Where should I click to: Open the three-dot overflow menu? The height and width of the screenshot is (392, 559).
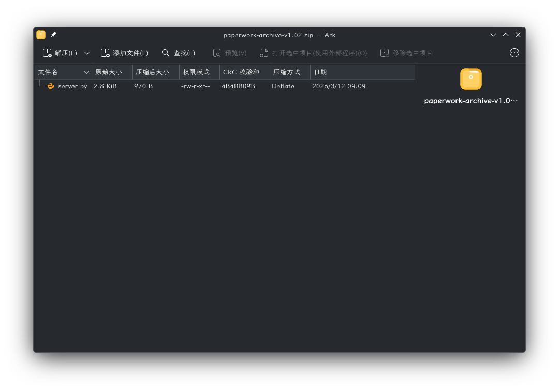(x=514, y=53)
